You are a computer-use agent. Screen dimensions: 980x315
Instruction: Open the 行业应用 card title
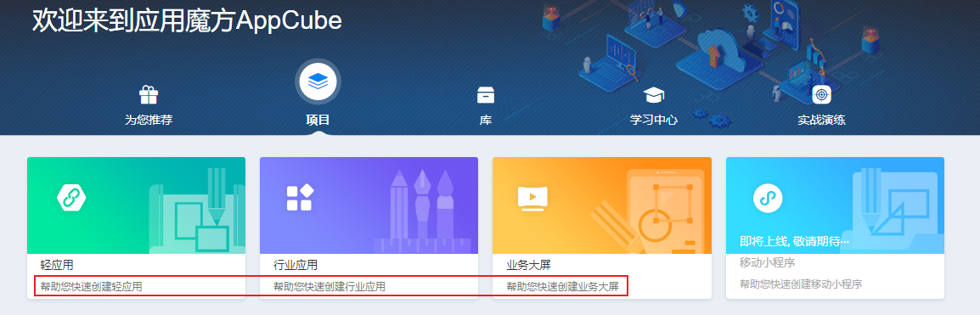tap(296, 265)
